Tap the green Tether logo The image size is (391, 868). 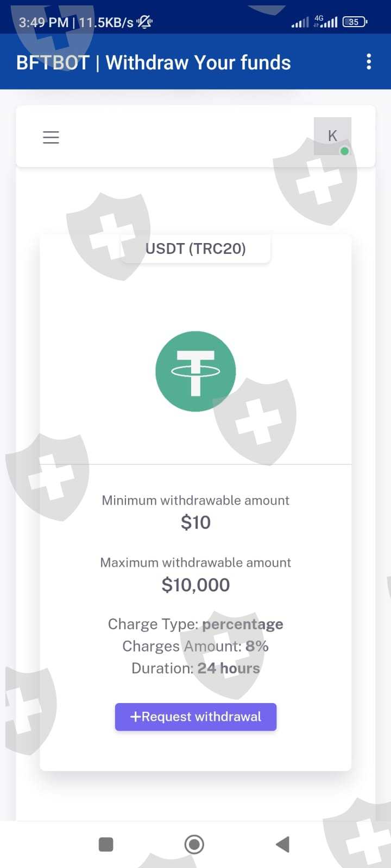(195, 372)
